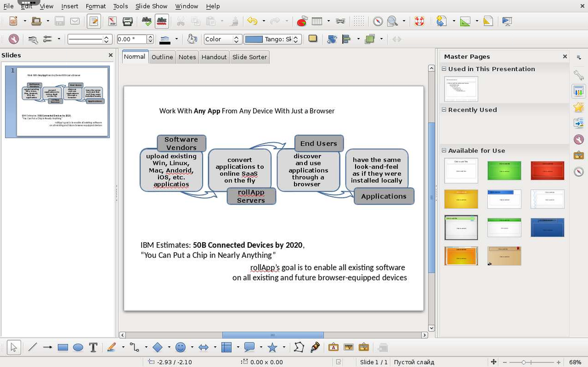Open the Slide Show menu

pos(151,6)
